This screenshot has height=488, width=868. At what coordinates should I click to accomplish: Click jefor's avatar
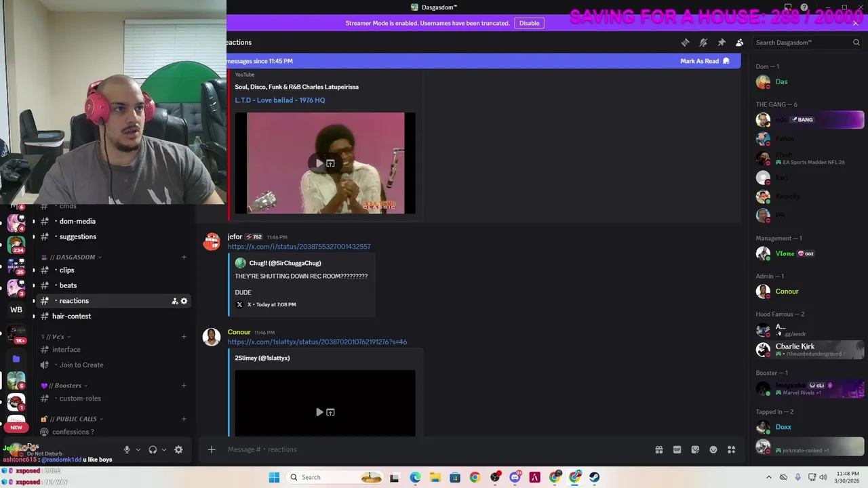(212, 241)
